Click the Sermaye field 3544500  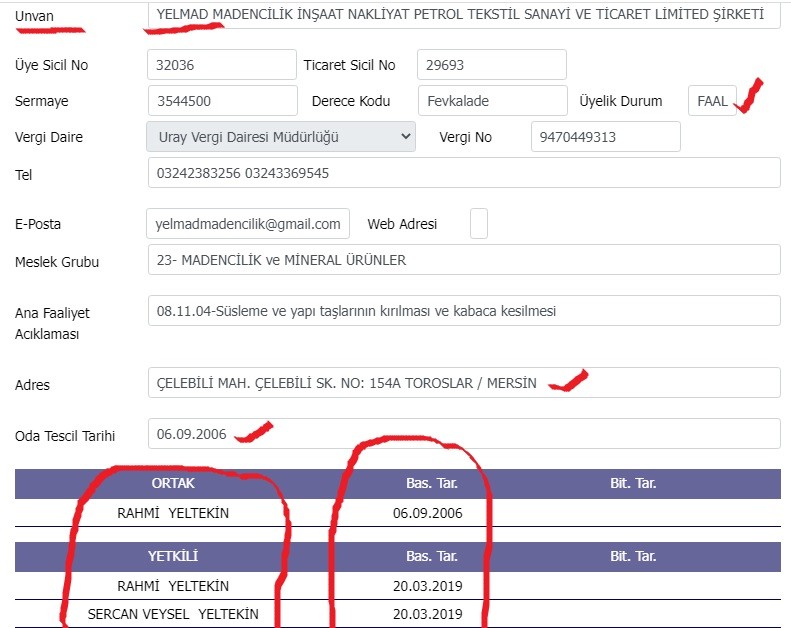[222, 101]
